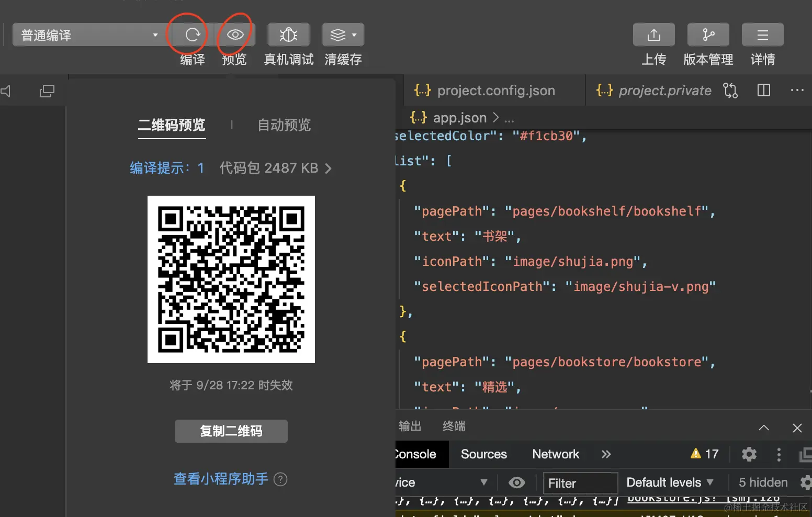The image size is (812, 517).
Task: Open project.private editor tab
Action: pos(654,91)
